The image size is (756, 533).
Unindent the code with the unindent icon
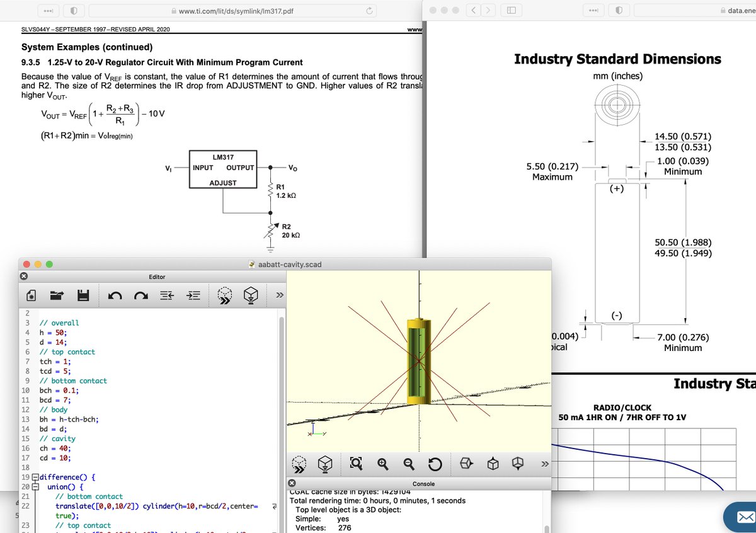click(167, 295)
